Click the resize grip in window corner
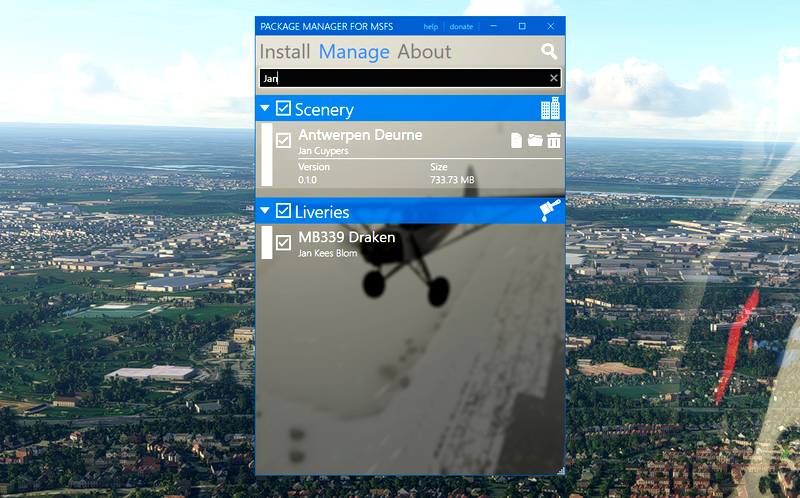The height and width of the screenshot is (498, 800). click(560, 470)
